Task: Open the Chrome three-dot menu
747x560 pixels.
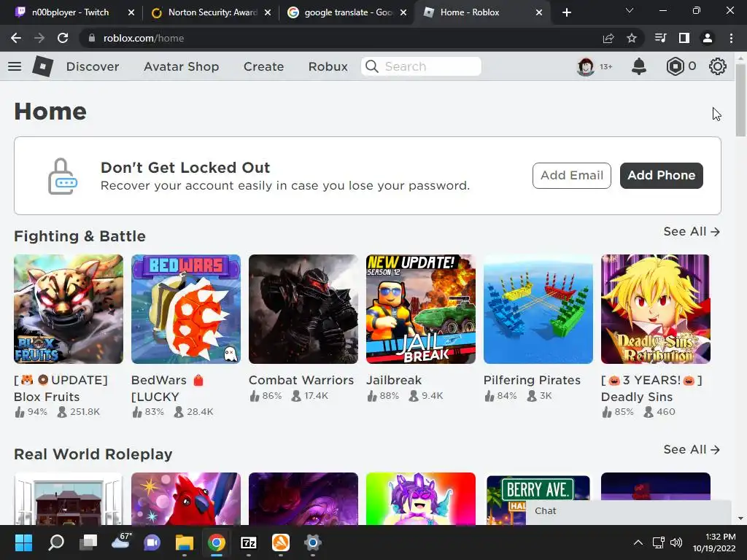Action: click(731, 38)
